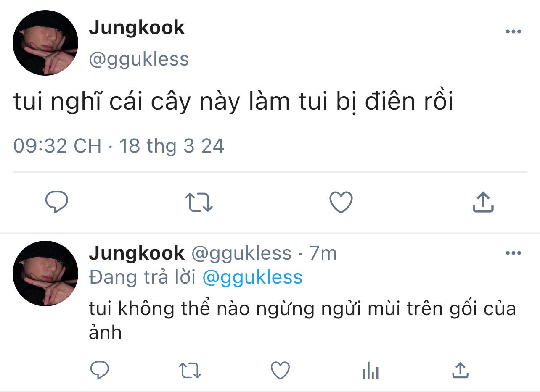Retweet the main tweet
Viewport: 540px width, 392px height.
[x=199, y=203]
